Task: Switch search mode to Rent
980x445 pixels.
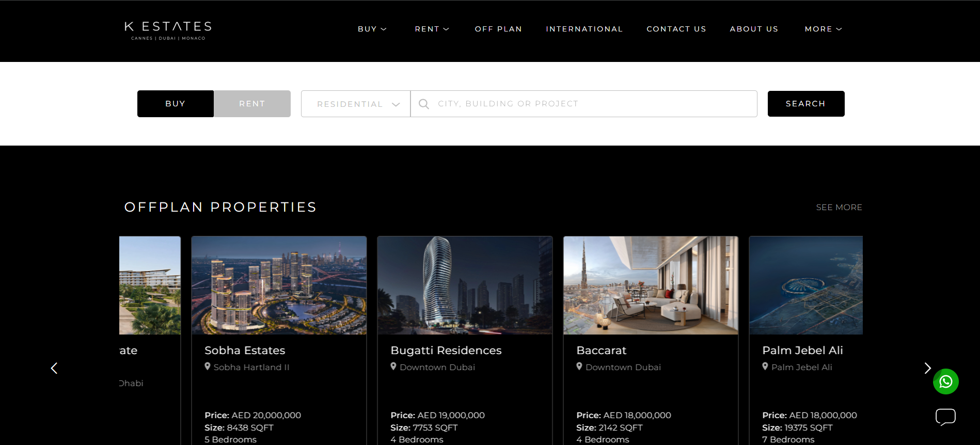Action: point(252,104)
